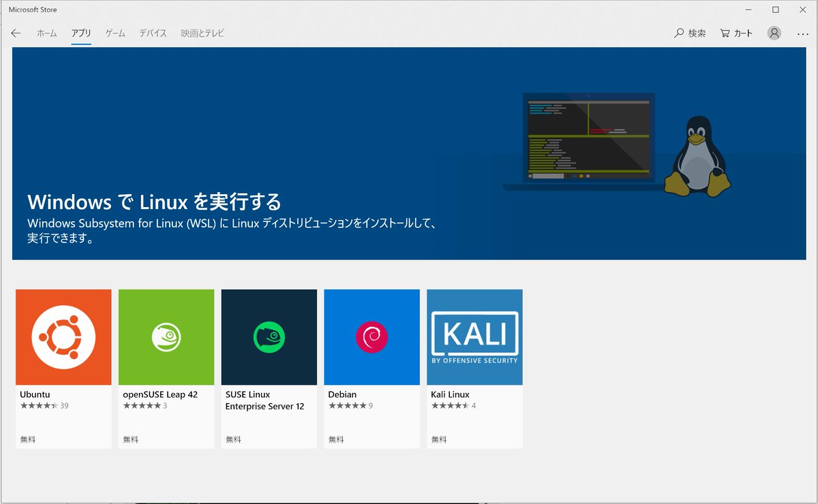Click the 無料 price under Ubuntu
This screenshot has width=818, height=504.
pos(27,440)
